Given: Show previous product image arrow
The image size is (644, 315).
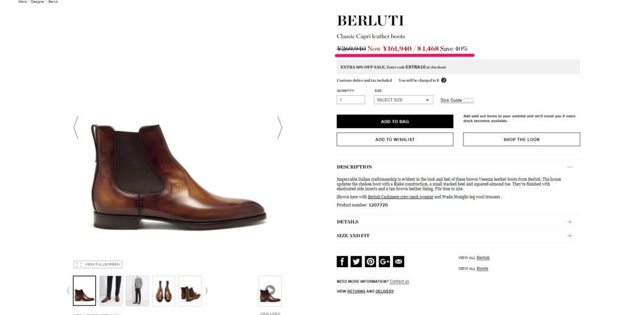Looking at the screenshot, I should [75, 127].
